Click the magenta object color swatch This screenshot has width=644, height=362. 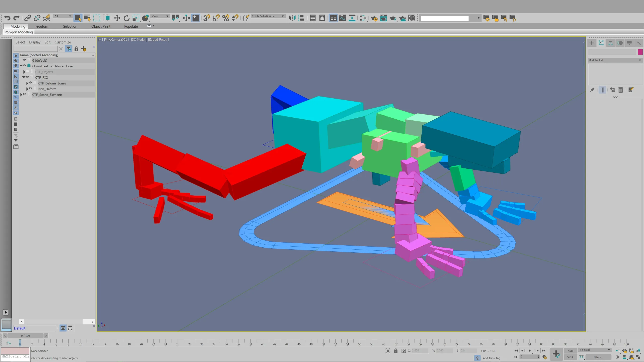(x=640, y=52)
